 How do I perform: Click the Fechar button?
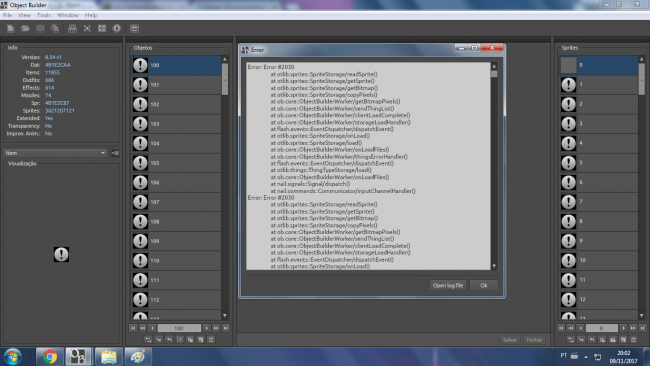534,340
